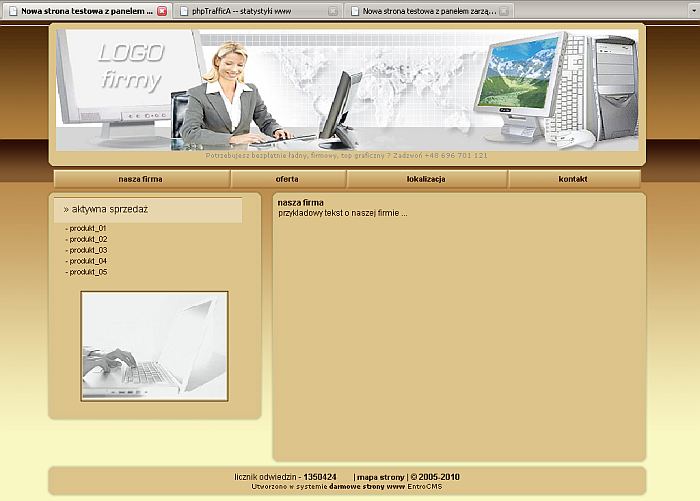The width and height of the screenshot is (700, 501).
Task: Open the nasza firma menu item
Action: (140, 179)
